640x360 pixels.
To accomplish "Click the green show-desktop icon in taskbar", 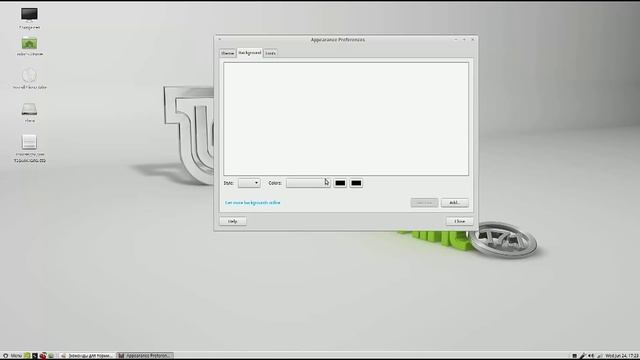I will click(x=27, y=356).
